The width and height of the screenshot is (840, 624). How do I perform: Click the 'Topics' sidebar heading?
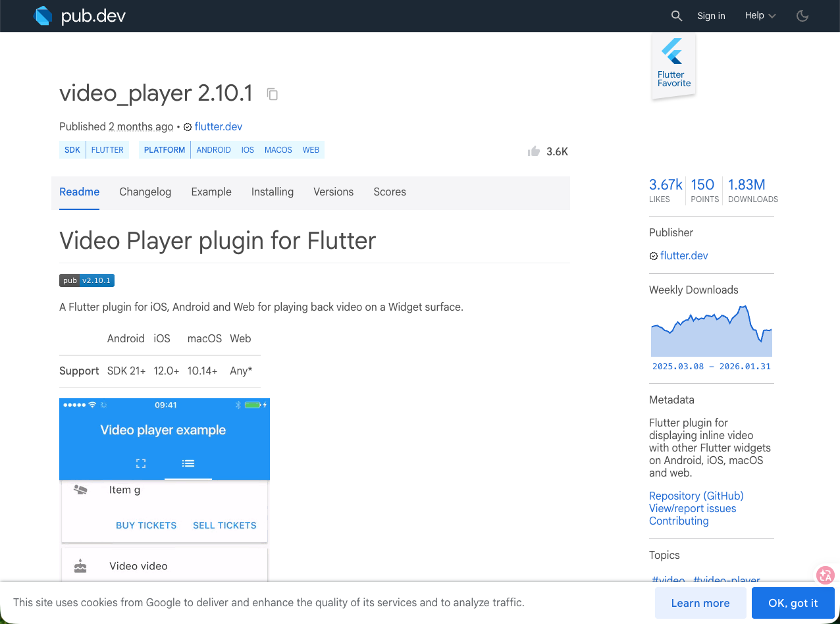[x=664, y=556]
